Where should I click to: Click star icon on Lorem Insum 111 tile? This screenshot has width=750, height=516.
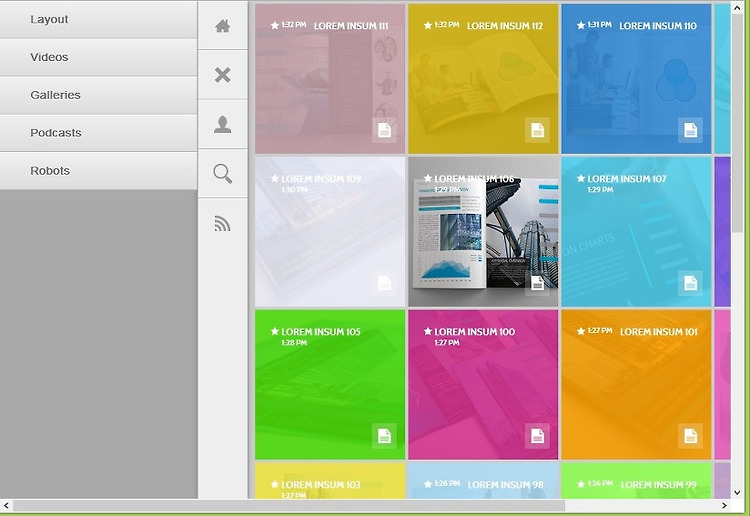[275, 25]
